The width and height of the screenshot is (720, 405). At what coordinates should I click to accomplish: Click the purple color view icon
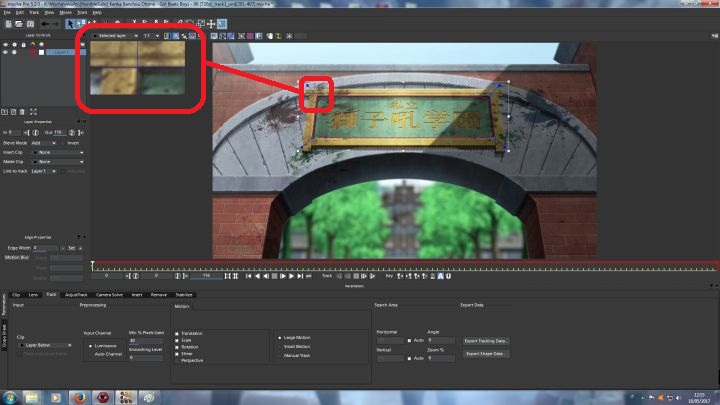[250, 36]
